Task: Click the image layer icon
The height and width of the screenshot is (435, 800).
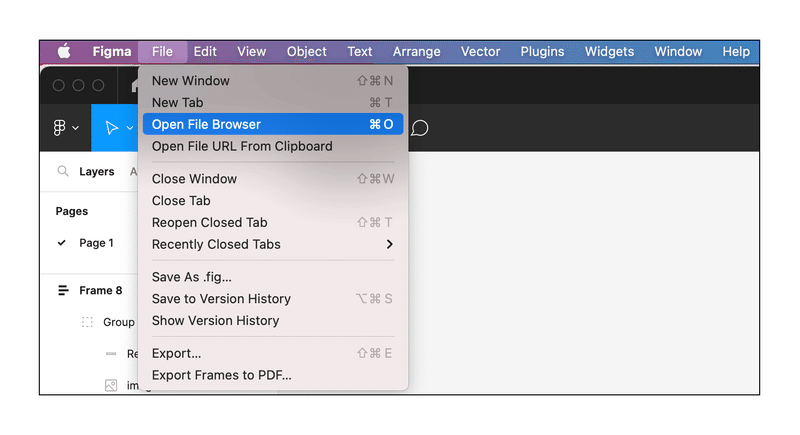Action: (x=111, y=386)
